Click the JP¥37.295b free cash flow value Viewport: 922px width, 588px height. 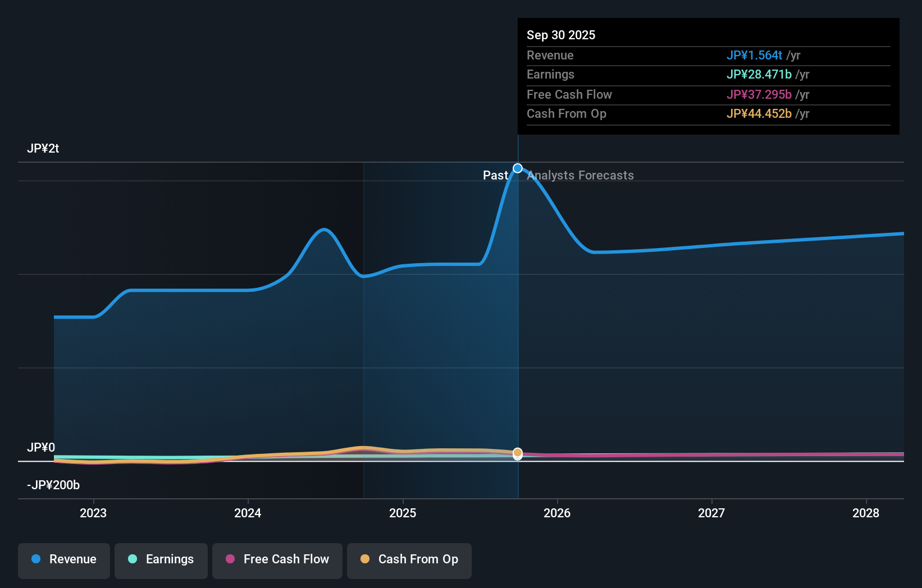click(759, 95)
